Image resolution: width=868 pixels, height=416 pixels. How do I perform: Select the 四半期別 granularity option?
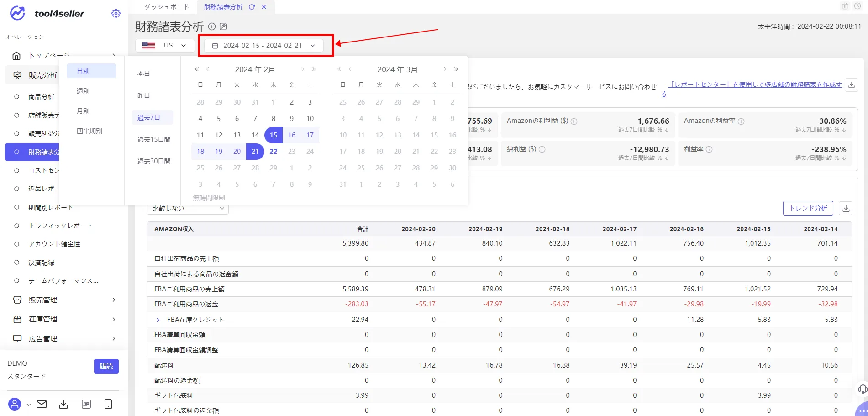(x=89, y=131)
